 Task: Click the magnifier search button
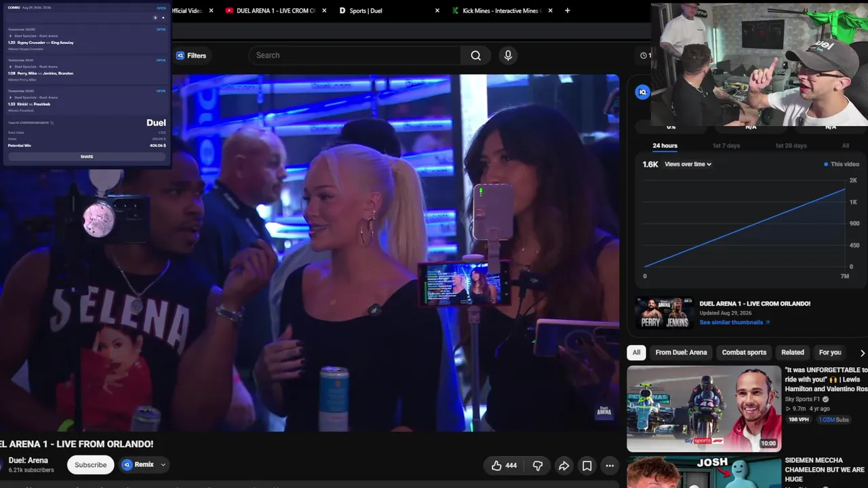(476, 56)
